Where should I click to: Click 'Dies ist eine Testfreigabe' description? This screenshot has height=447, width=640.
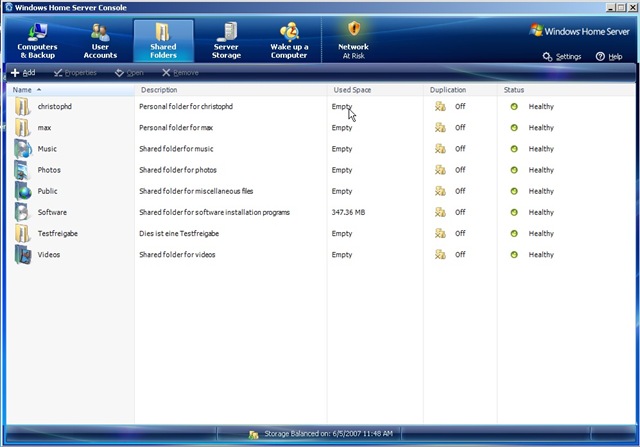(179, 234)
